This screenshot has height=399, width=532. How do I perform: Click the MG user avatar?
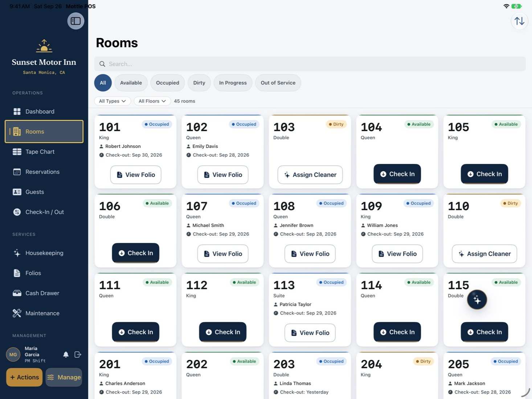(x=13, y=354)
